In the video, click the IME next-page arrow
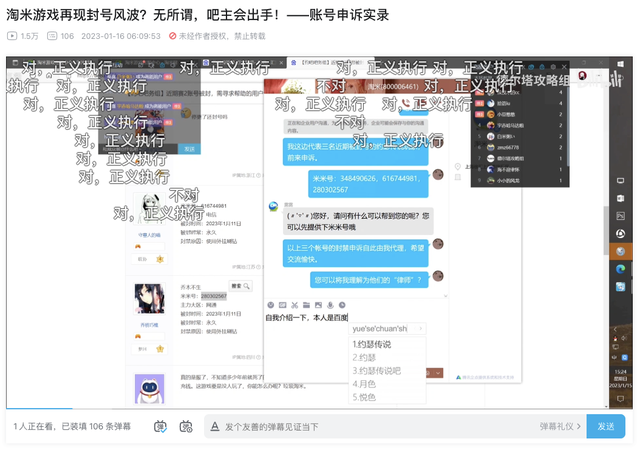The image size is (640, 450). (421, 328)
